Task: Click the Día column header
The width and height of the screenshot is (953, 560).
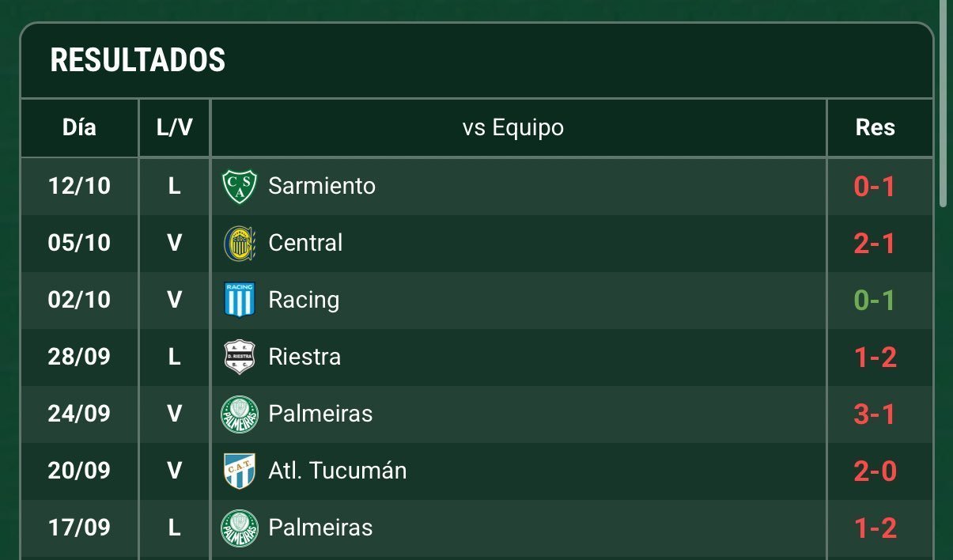Action: pos(79,127)
